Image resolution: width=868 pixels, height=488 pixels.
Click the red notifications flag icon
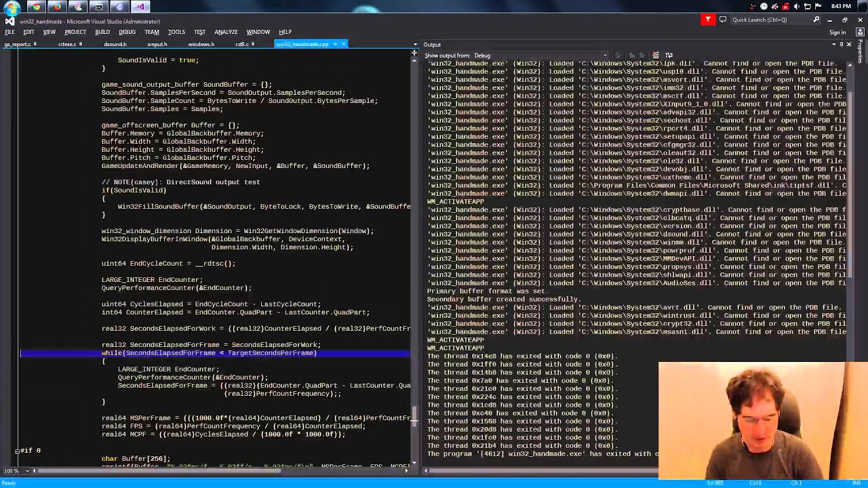tap(708, 20)
